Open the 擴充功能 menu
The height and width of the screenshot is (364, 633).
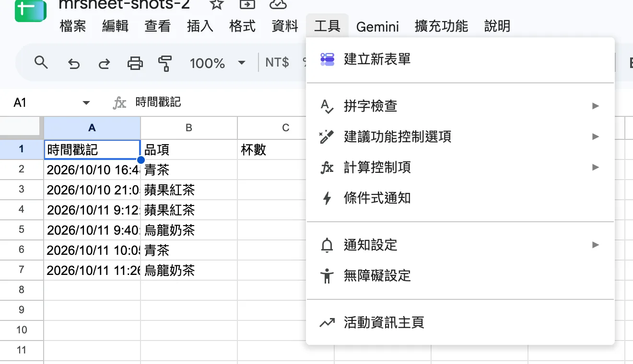tap(441, 26)
